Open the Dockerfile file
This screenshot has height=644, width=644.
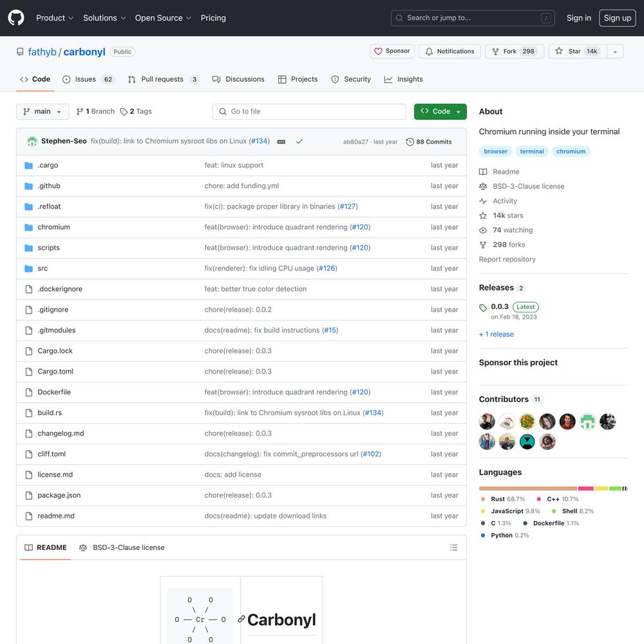pyautogui.click(x=54, y=392)
